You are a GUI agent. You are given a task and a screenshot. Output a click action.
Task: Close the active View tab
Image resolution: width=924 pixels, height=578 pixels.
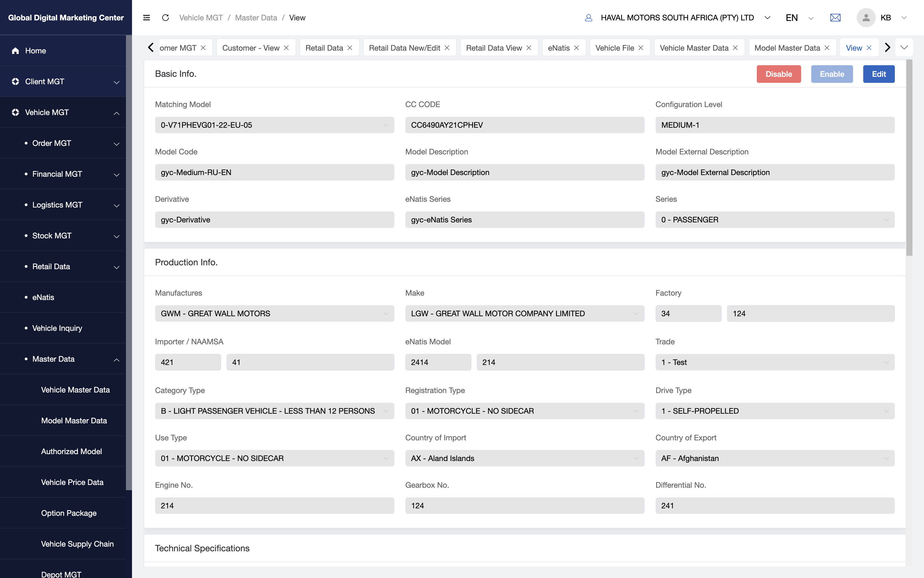click(869, 48)
